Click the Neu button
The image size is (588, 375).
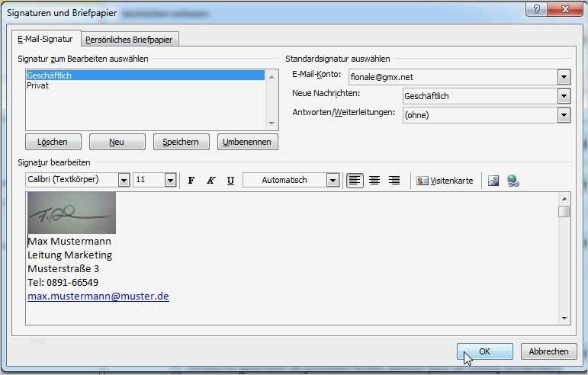point(117,142)
